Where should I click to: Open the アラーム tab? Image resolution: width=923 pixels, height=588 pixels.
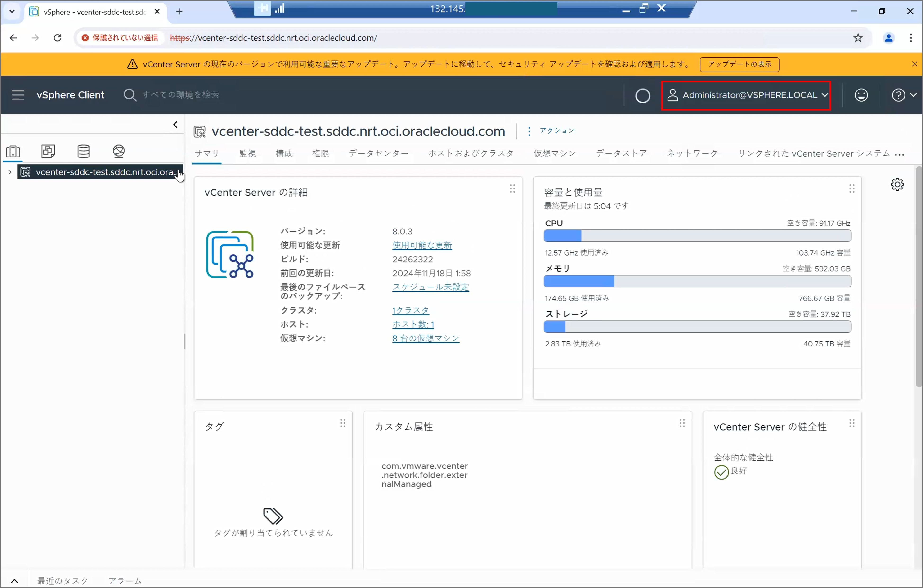pos(125,581)
